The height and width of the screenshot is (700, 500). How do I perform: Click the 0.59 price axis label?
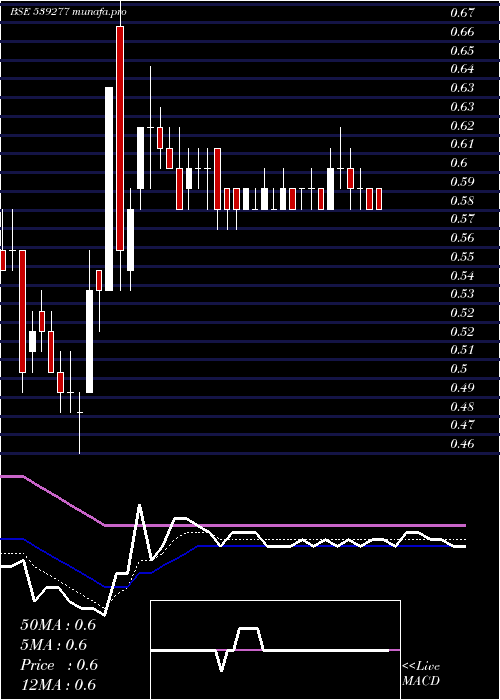(462, 182)
